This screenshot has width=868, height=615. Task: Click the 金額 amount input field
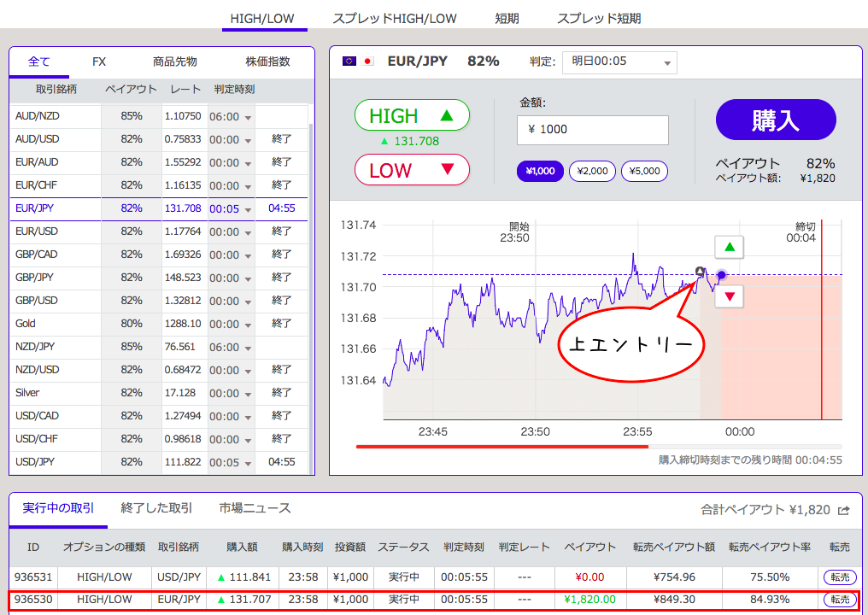coord(592,130)
